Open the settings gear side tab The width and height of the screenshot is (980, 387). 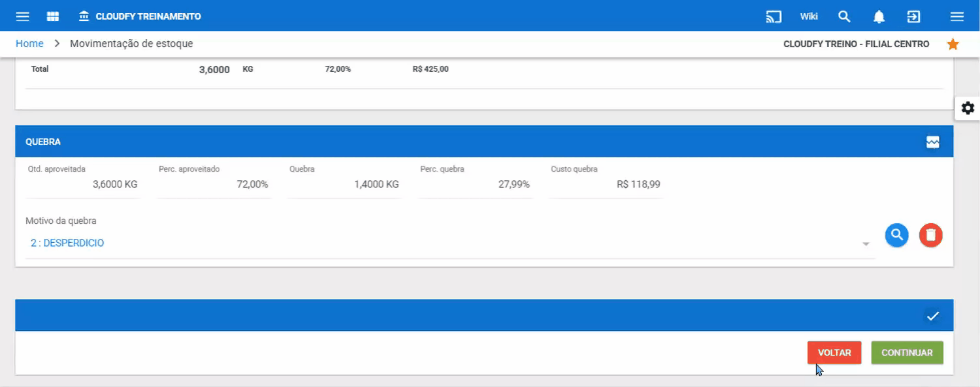(x=968, y=108)
